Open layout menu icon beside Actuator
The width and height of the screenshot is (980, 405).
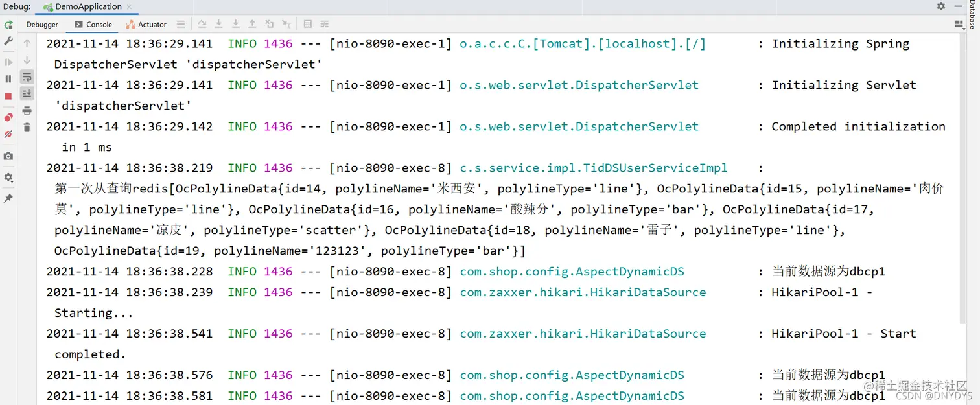(x=181, y=25)
